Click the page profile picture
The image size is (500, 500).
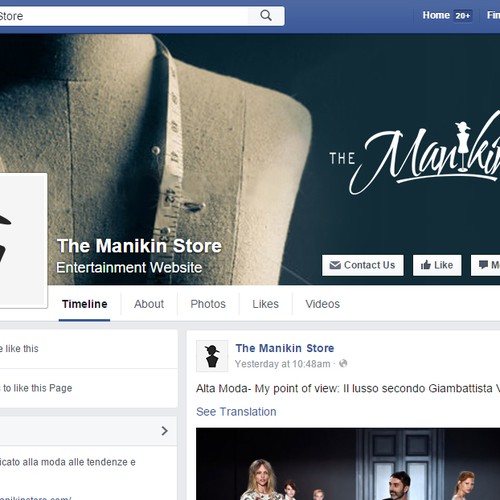pyautogui.click(x=22, y=239)
